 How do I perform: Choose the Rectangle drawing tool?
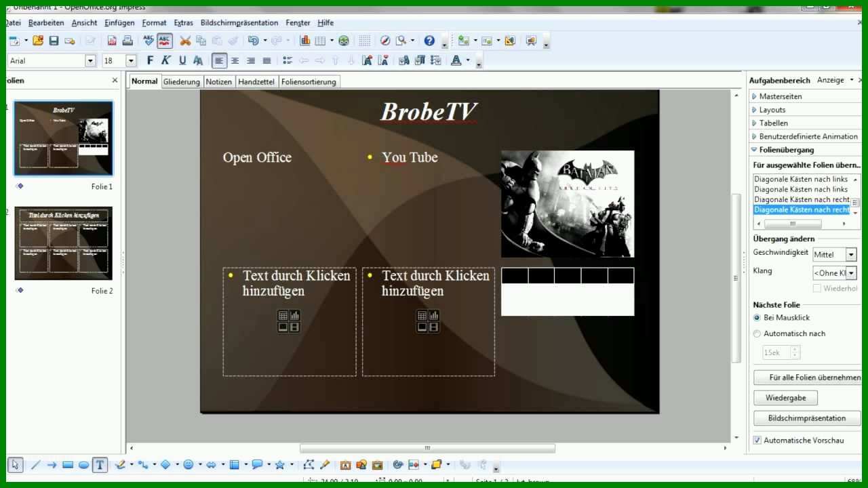68,465
